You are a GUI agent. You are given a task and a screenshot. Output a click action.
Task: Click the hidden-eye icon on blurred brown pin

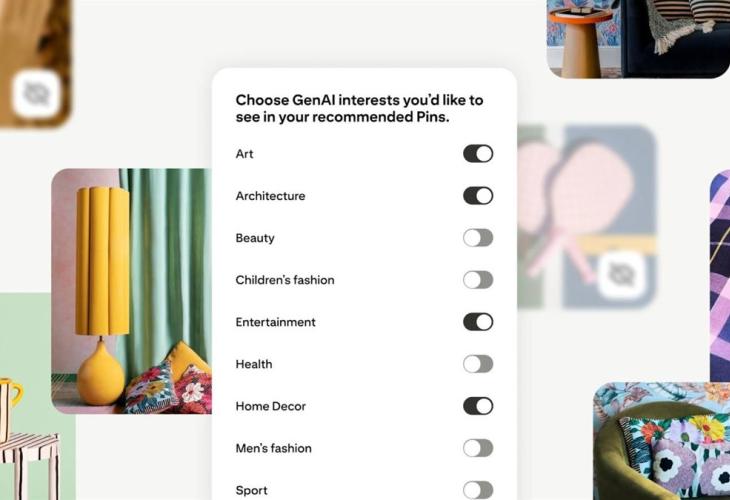pyautogui.click(x=37, y=94)
